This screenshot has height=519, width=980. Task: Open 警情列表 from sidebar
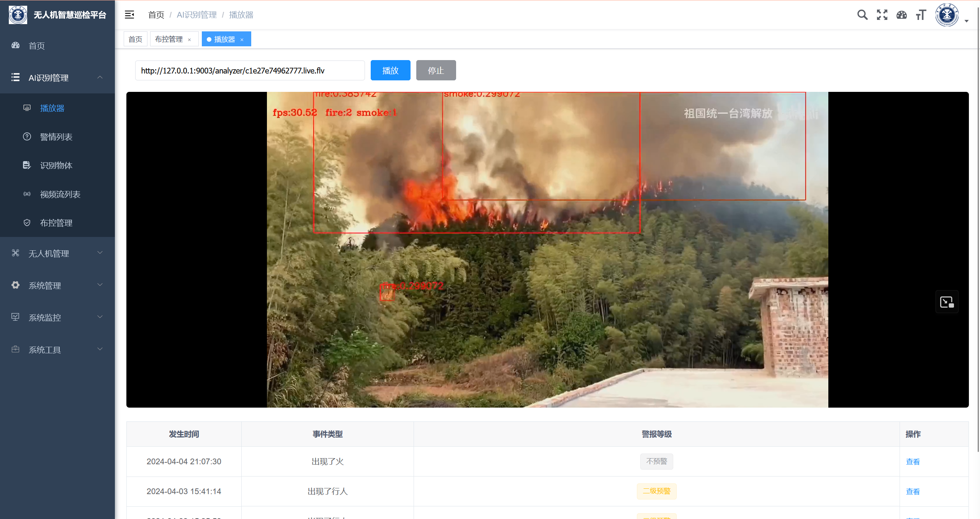coord(56,137)
